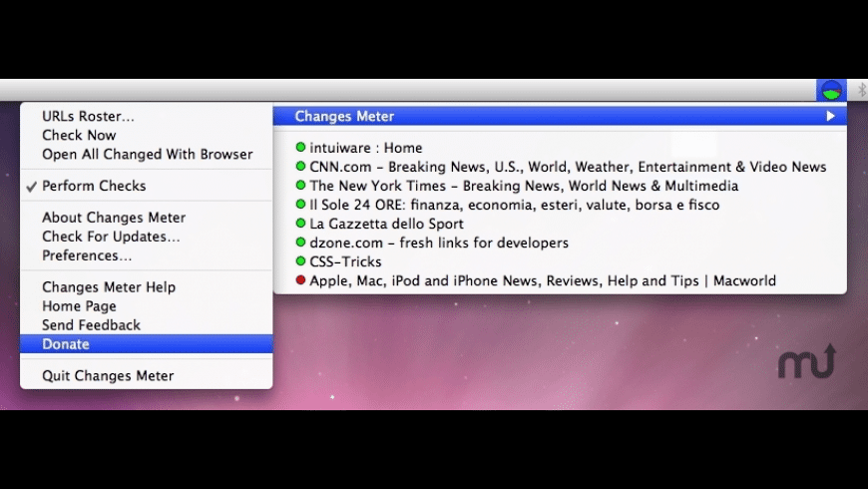This screenshot has height=489, width=868.
Task: Click green dot beside dzone.com entry
Action: [x=300, y=243]
